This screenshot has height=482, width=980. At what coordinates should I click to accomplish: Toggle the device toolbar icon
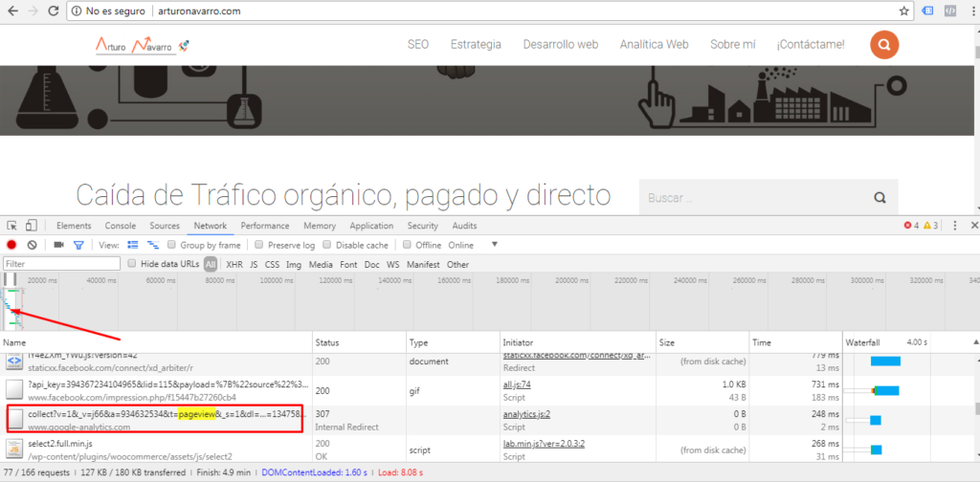point(32,226)
